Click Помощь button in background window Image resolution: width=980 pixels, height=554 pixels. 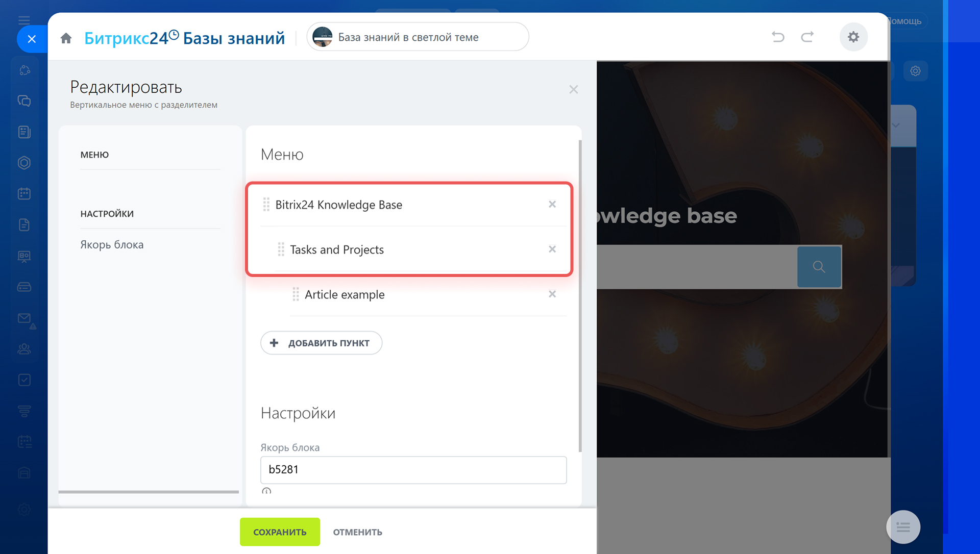pyautogui.click(x=906, y=21)
